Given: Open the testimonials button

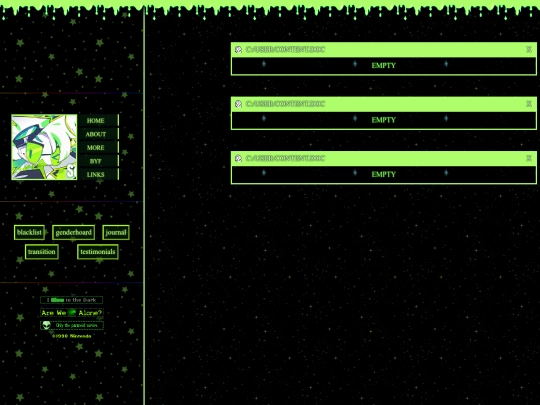Looking at the screenshot, I should coord(98,252).
